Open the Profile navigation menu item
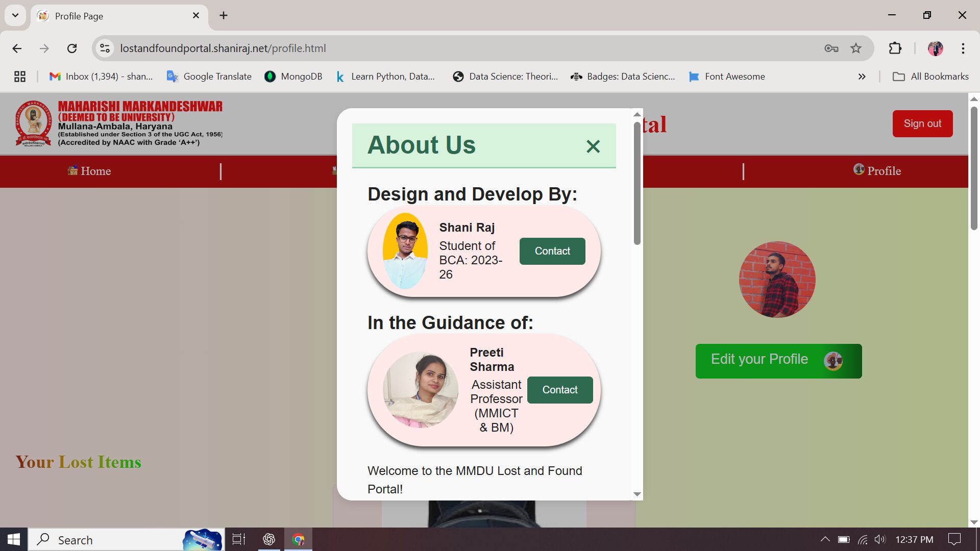The image size is (980, 551). pos(877,171)
